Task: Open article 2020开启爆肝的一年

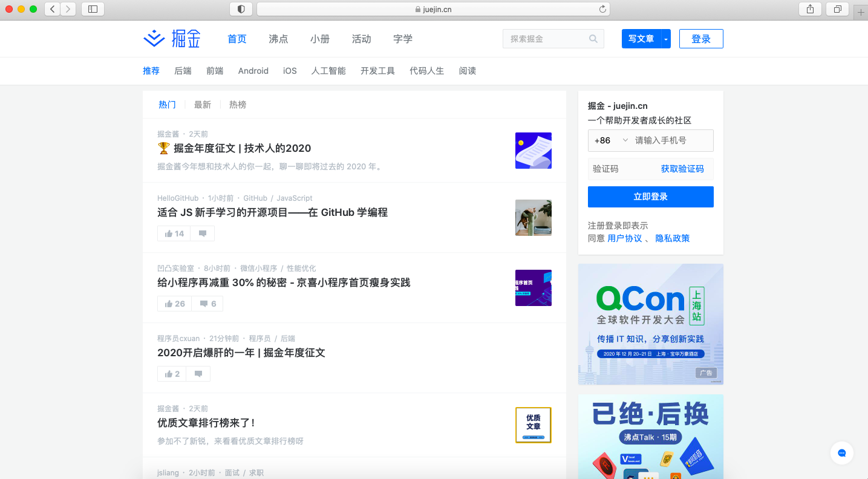Action: coord(241,353)
